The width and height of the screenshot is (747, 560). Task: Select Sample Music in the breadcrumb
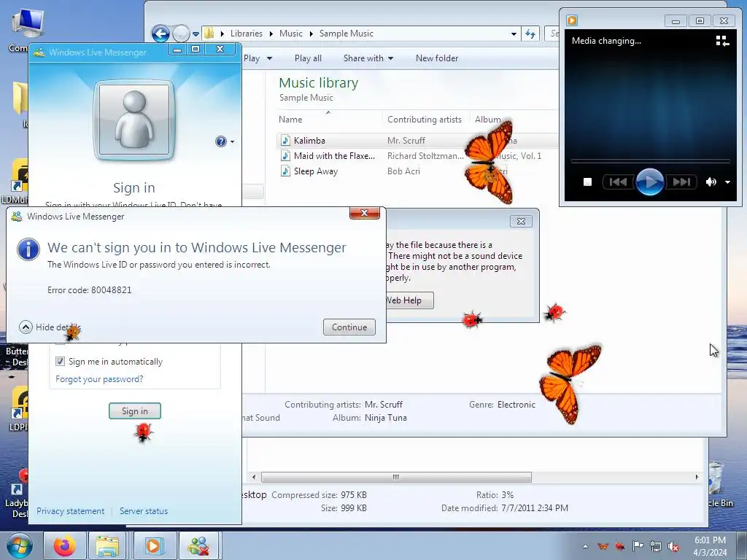(x=346, y=34)
